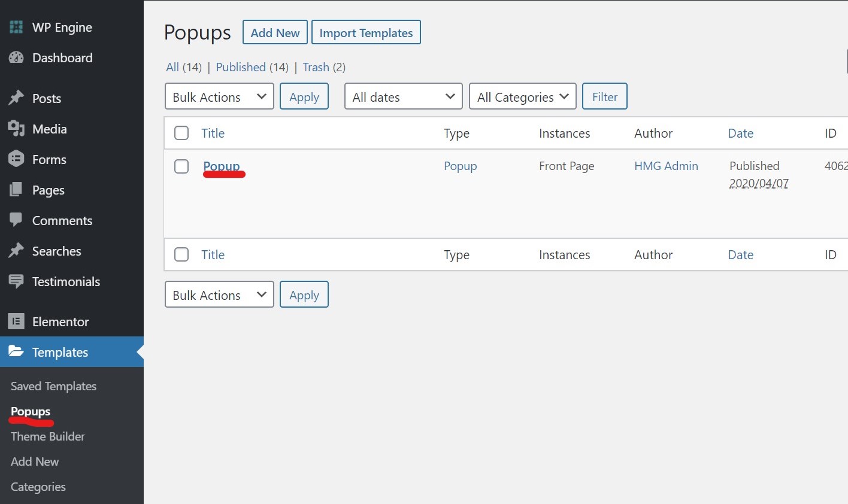
Task: Sort by Title in table footer
Action: 213,254
